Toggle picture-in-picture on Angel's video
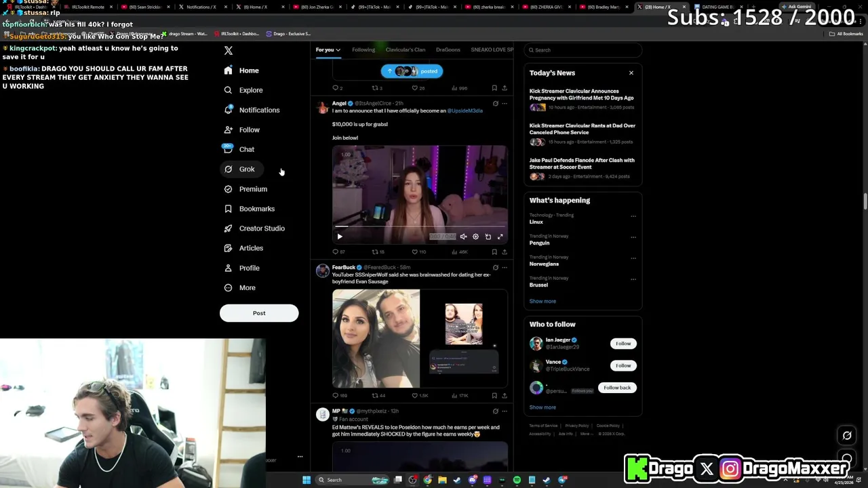The image size is (868, 488). tap(488, 237)
